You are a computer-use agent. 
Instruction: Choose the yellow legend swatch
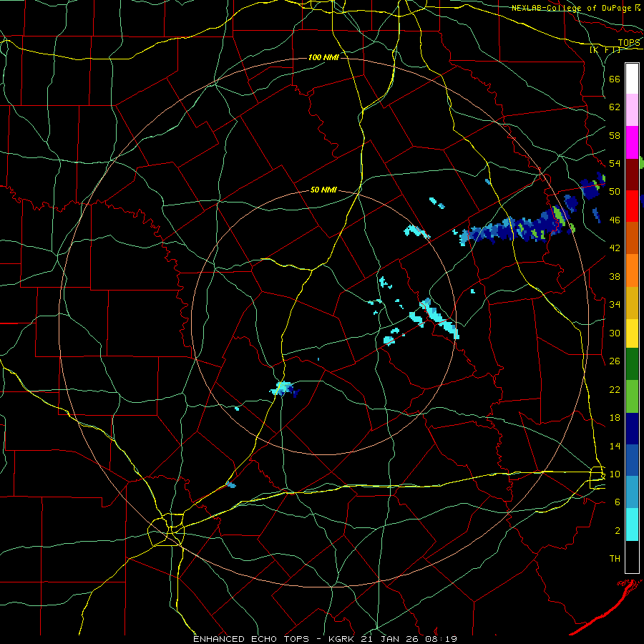[x=632, y=333]
